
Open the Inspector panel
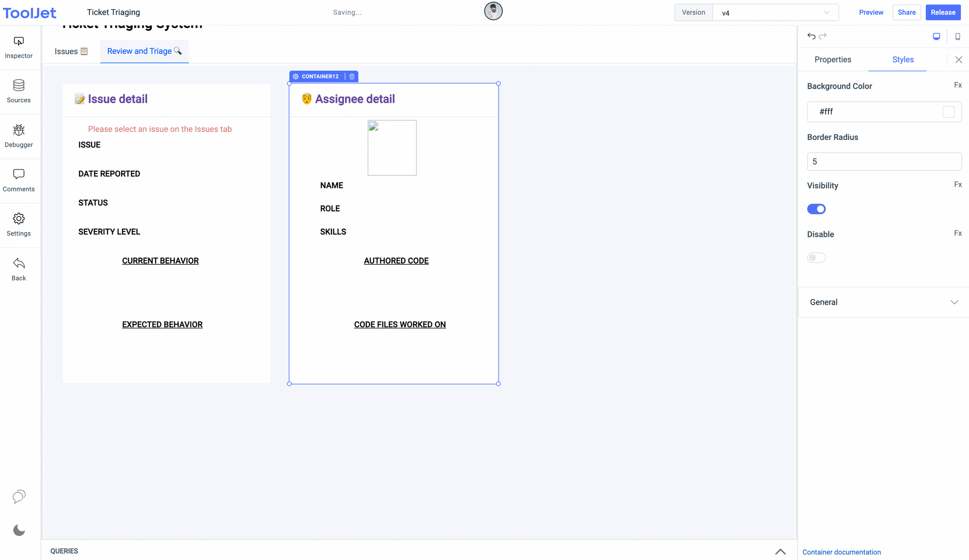click(x=19, y=47)
